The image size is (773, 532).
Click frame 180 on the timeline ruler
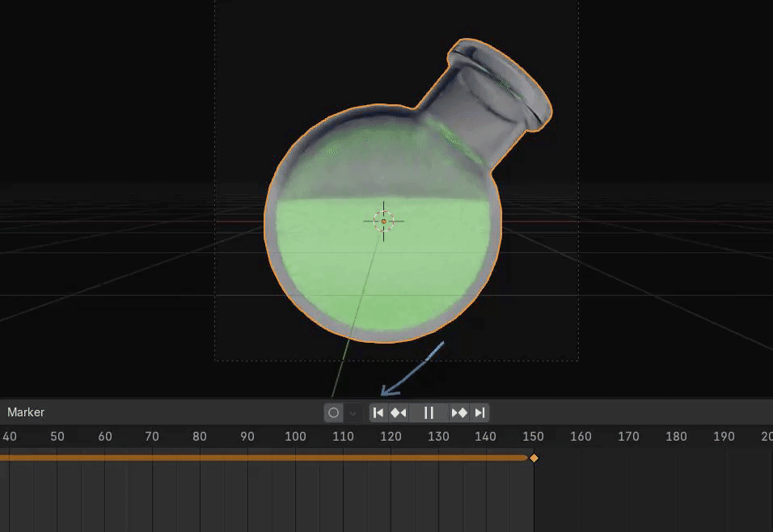pyautogui.click(x=676, y=437)
